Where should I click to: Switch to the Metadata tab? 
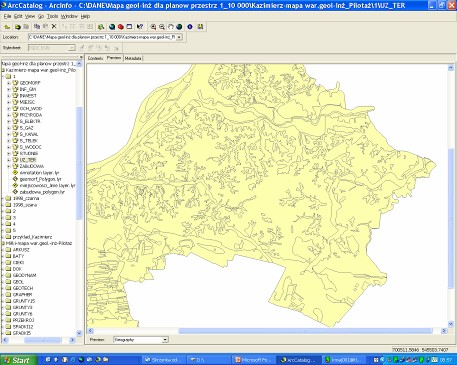tap(133, 58)
